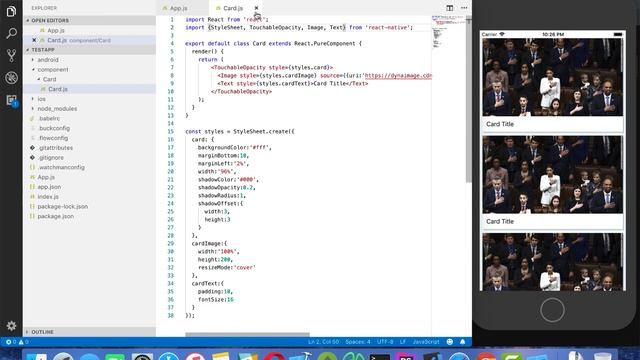Viewport: 640px width, 360px height.
Task: Open the notifications bell in status bar
Action: click(x=462, y=342)
